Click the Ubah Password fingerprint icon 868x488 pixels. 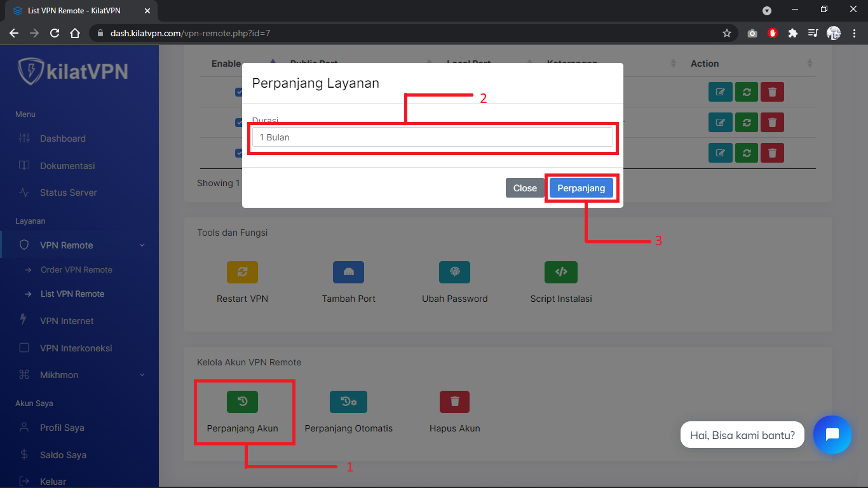454,272
